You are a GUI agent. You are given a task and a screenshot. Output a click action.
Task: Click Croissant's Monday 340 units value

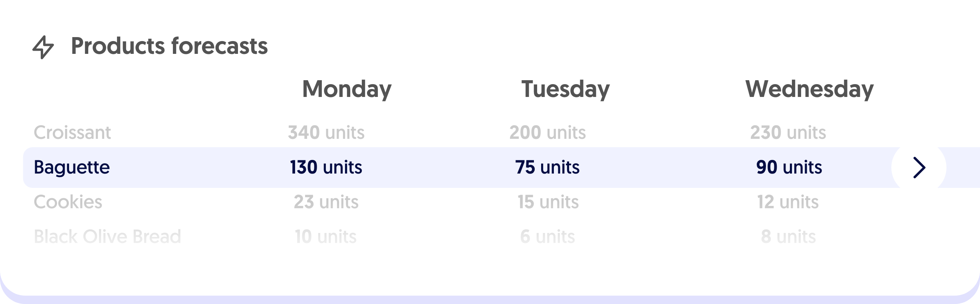coord(326,132)
